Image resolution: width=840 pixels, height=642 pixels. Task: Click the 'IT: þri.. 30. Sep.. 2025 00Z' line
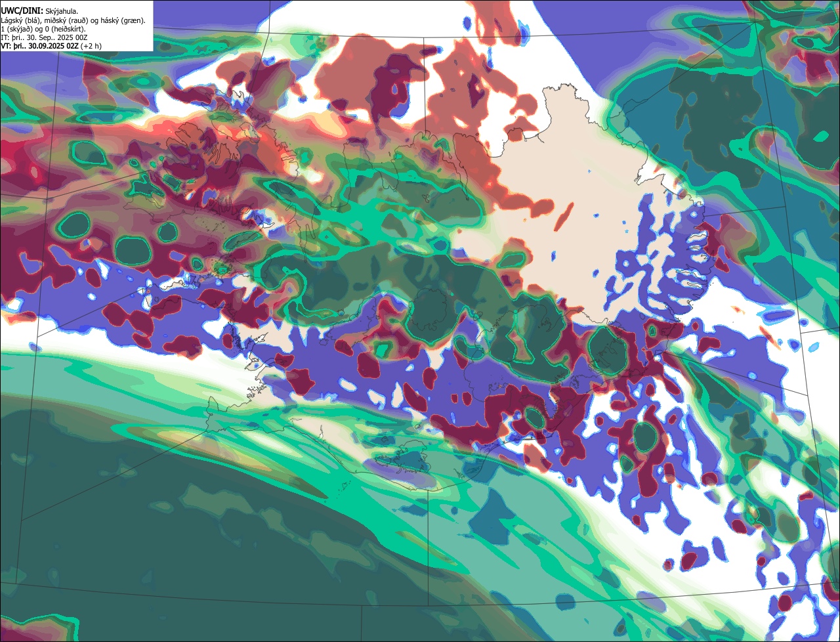coord(44,38)
